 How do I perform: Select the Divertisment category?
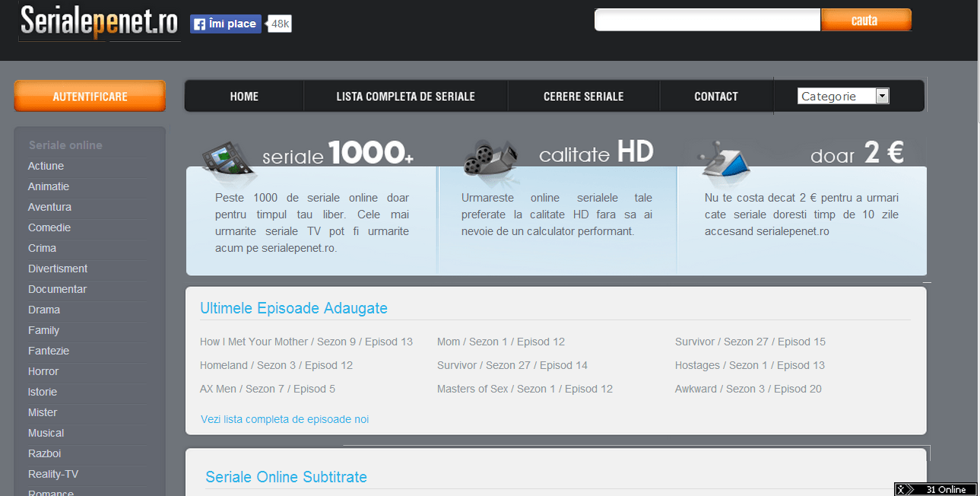(58, 269)
